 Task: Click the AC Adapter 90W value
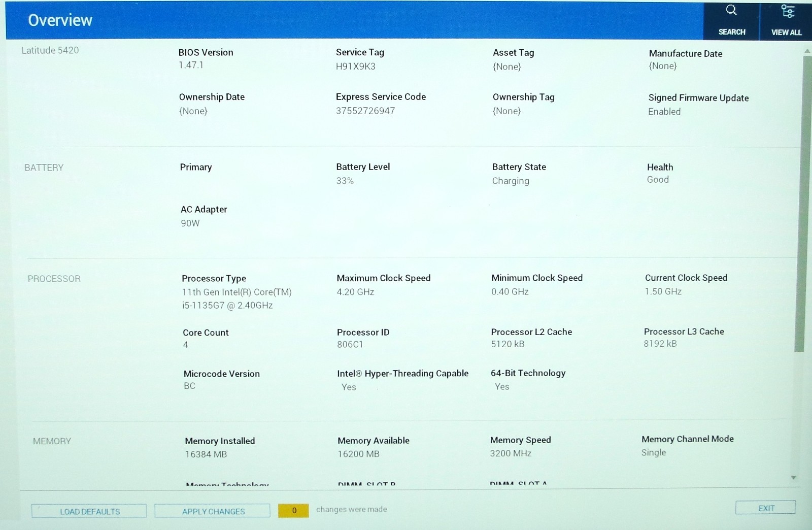190,223
